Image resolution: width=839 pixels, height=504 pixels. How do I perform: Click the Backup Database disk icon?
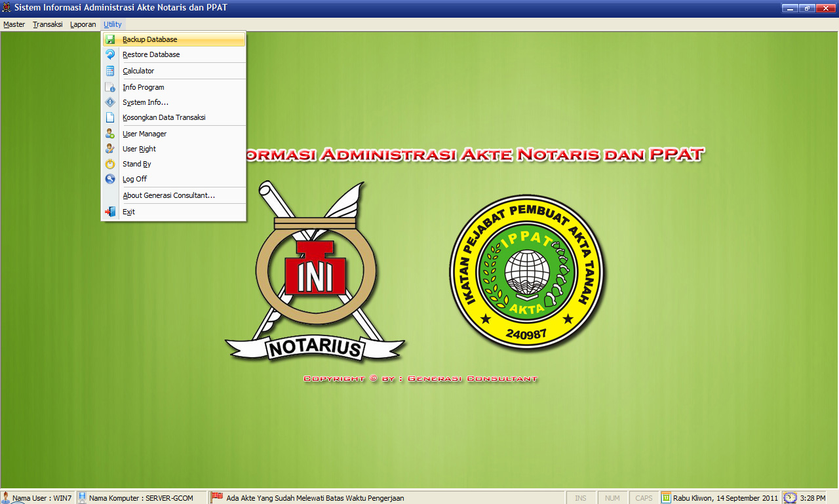pyautogui.click(x=110, y=39)
